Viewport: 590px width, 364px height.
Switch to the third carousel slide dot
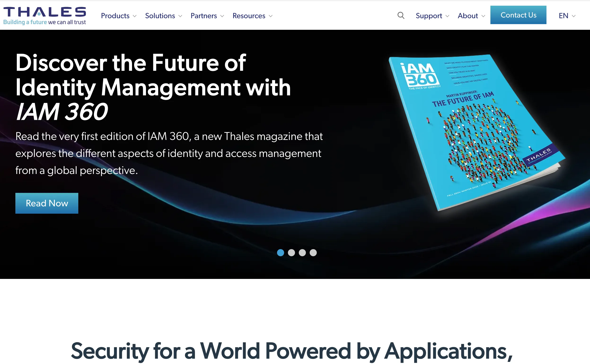[x=302, y=252]
